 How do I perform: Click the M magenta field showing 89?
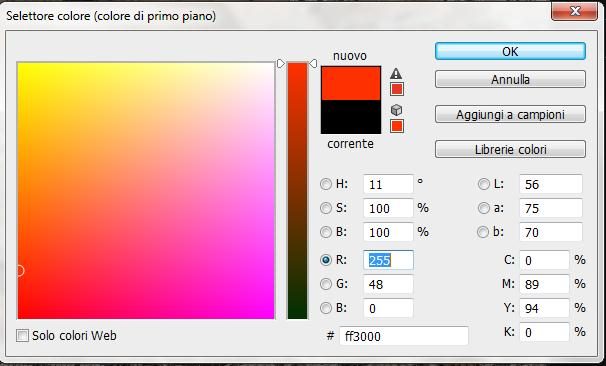[544, 284]
